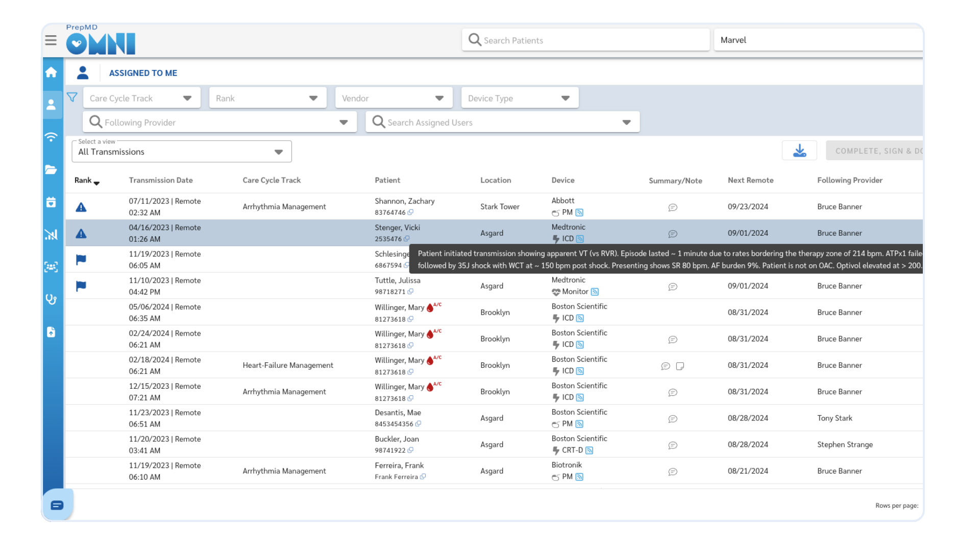Click the filter funnel icon
The image size is (980, 551).
[72, 97]
